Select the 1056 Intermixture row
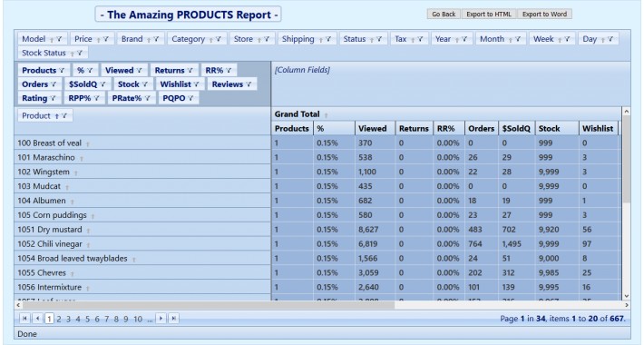Screen dimensions: 644x345 coord(142,287)
